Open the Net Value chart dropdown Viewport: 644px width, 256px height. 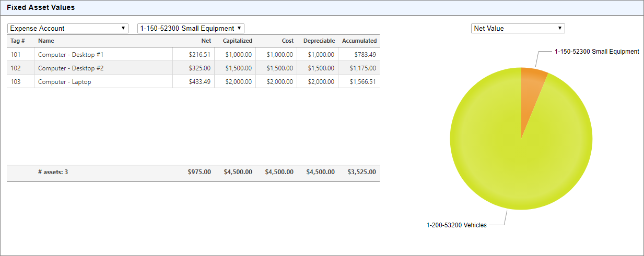[518, 29]
